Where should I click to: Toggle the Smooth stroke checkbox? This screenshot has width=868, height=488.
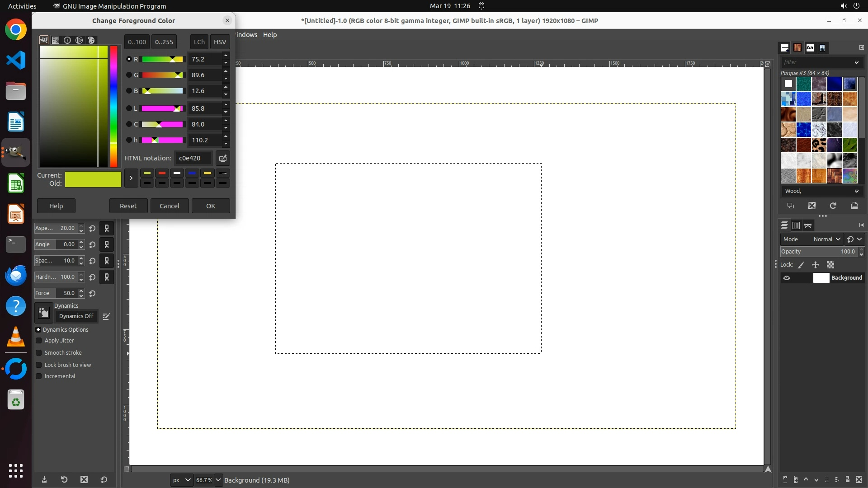pos(39,353)
